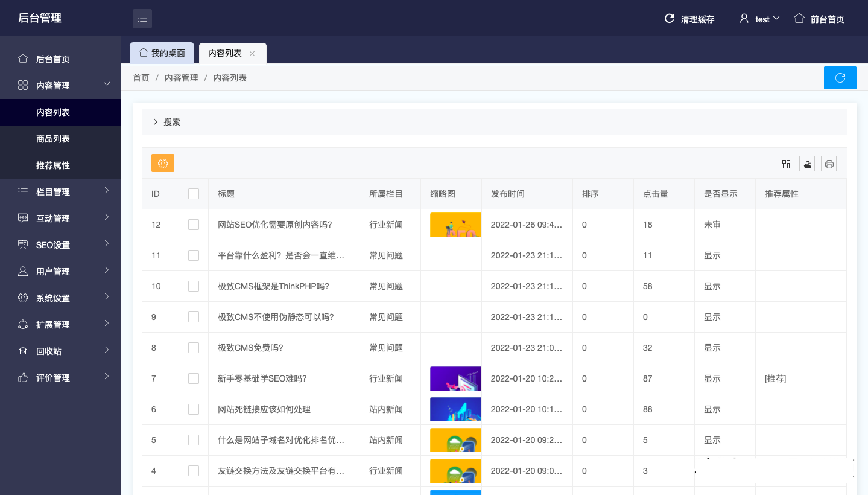Toggle the select-all checkbox in header
The width and height of the screenshot is (868, 495).
pos(194,194)
